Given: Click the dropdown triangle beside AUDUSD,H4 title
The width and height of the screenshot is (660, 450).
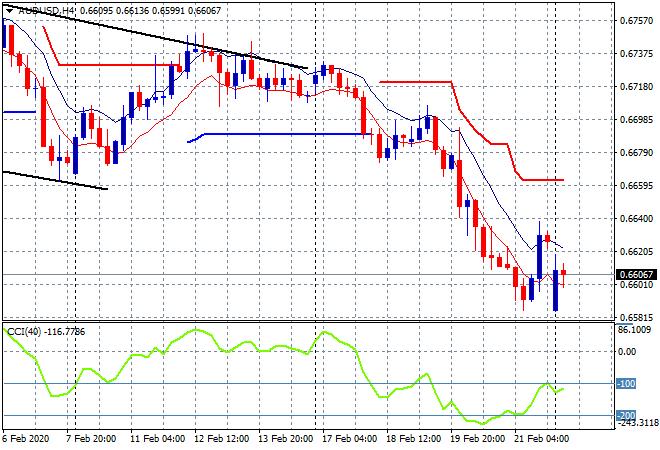Looking at the screenshot, I should 9,11.
